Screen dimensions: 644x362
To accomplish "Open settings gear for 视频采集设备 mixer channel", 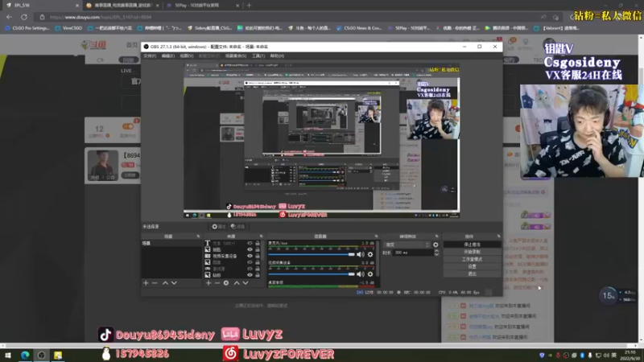I will pos(370,274).
